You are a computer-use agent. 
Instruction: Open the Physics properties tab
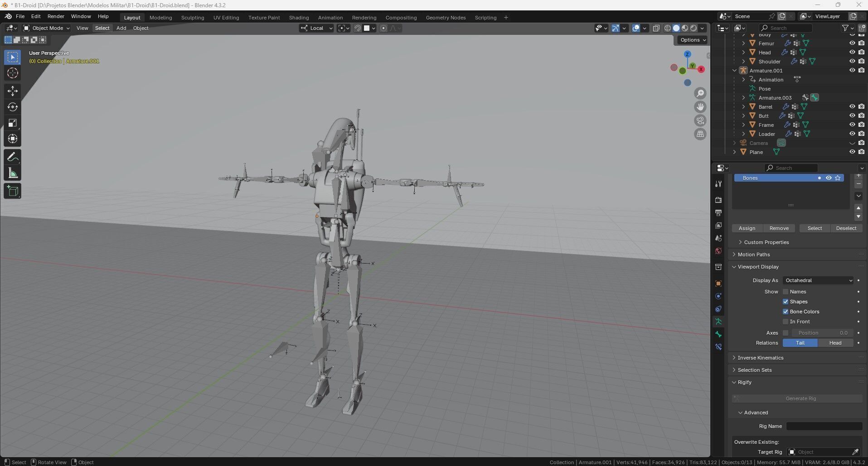click(718, 296)
